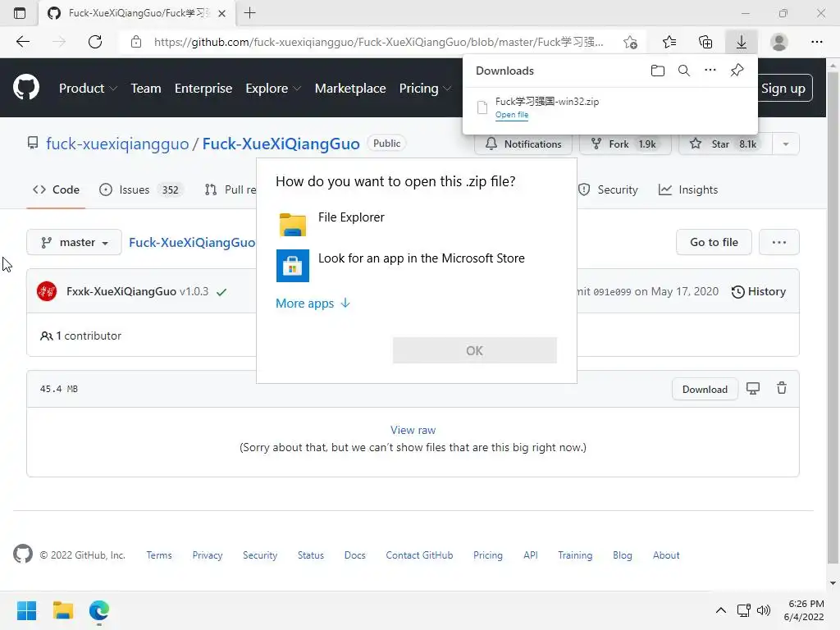Go back to previous page
The image size is (840, 630).
pos(22,42)
